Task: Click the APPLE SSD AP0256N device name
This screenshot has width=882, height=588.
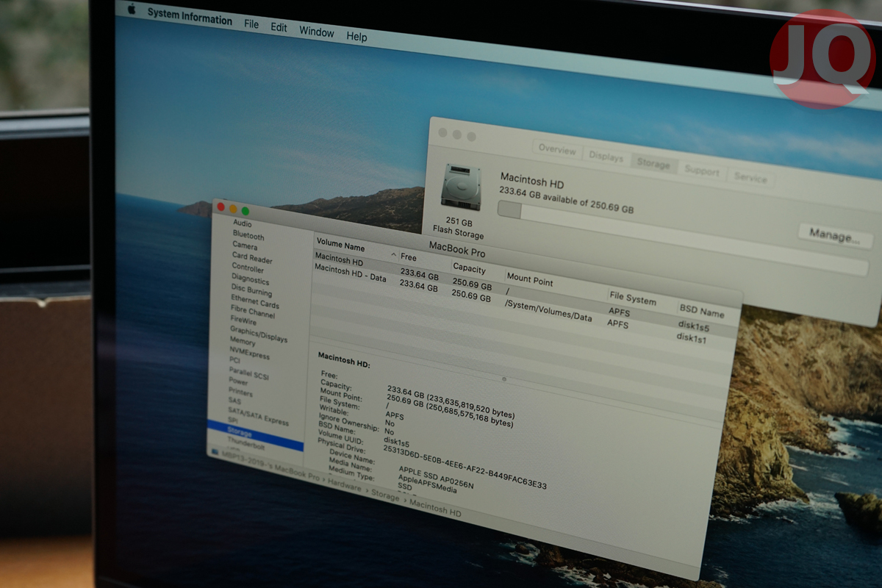Action: pos(437,477)
